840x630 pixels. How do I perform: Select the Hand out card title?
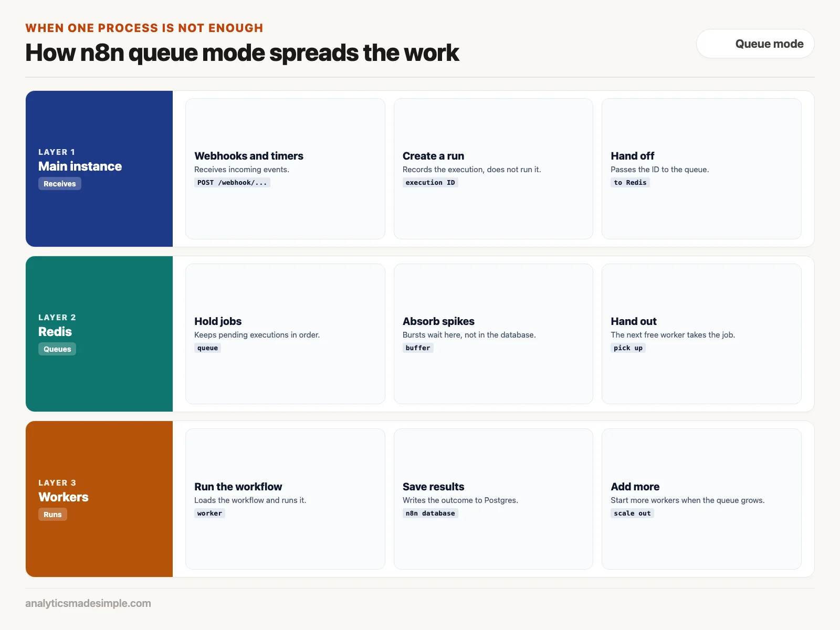tap(634, 321)
